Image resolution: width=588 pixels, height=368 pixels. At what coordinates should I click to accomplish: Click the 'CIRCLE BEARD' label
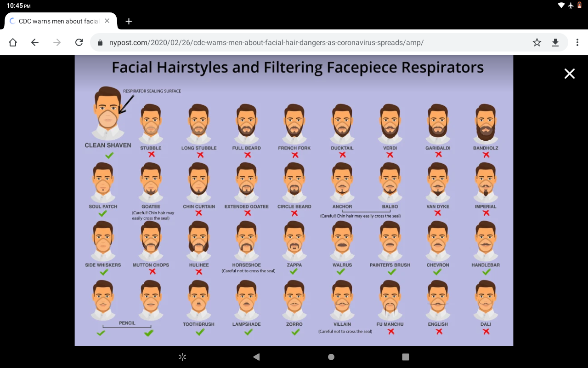(294, 207)
